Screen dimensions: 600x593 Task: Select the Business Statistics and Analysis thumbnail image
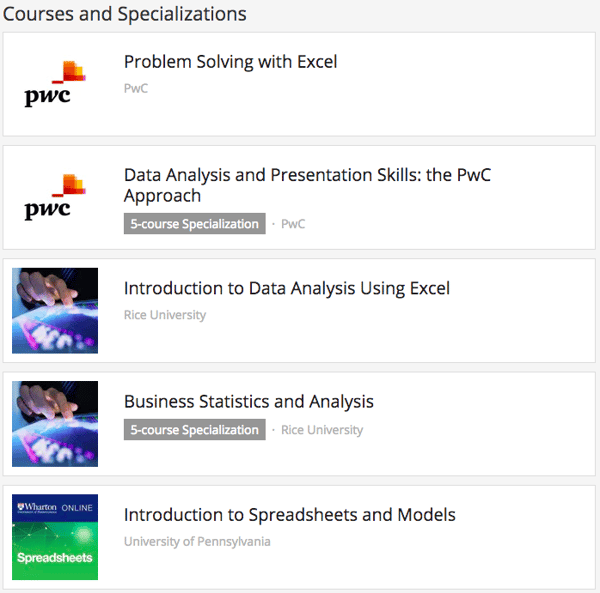tap(55, 424)
